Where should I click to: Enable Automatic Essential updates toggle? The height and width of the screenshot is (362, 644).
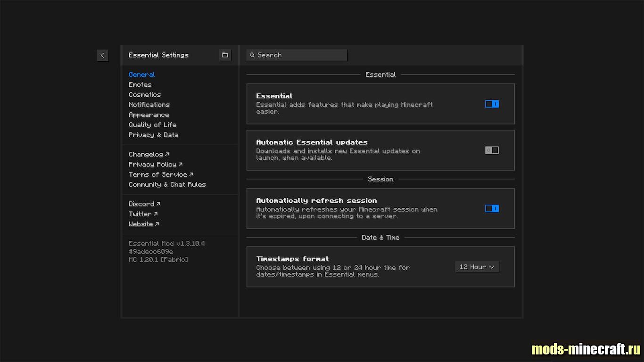tap(492, 150)
